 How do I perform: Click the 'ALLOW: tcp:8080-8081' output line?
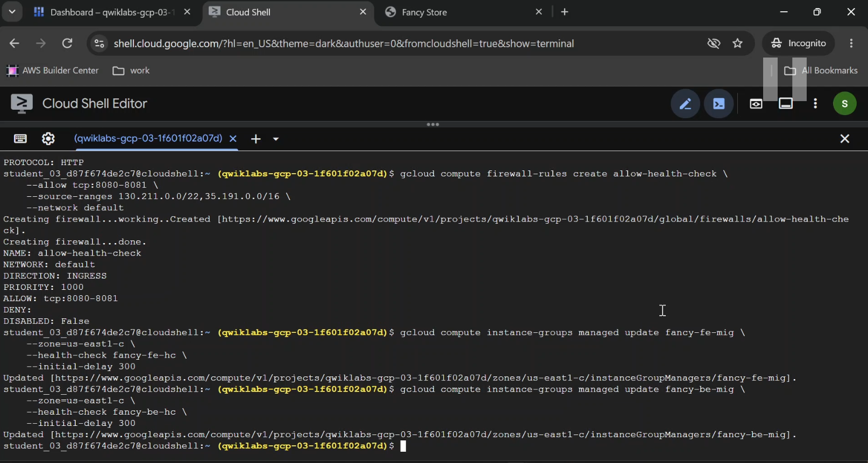[x=61, y=298]
